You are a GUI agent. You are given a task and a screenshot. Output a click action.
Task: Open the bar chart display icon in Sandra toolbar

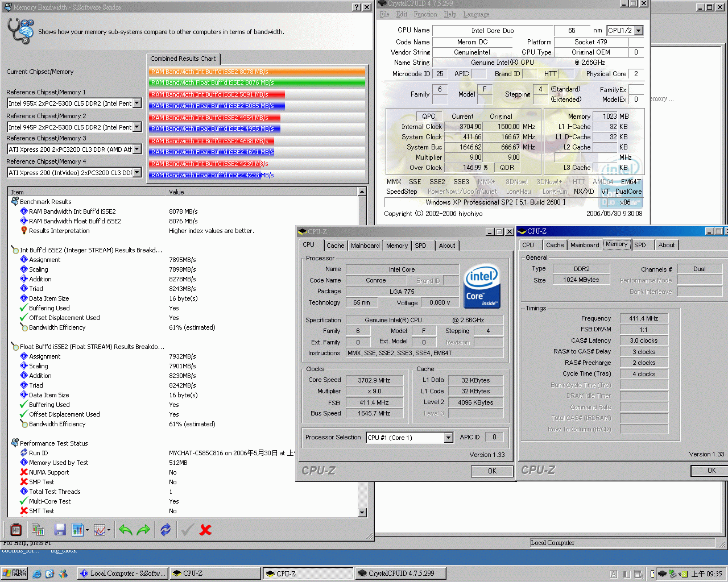tap(76, 529)
